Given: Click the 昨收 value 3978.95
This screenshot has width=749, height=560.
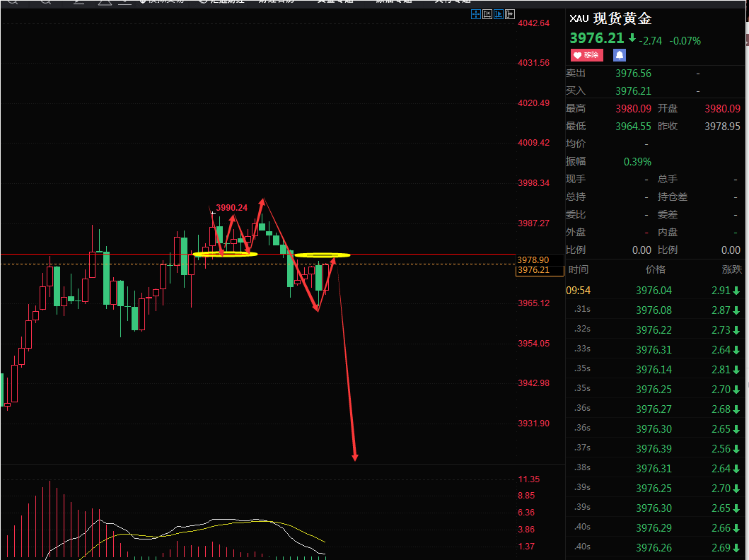Looking at the screenshot, I should point(722,127).
